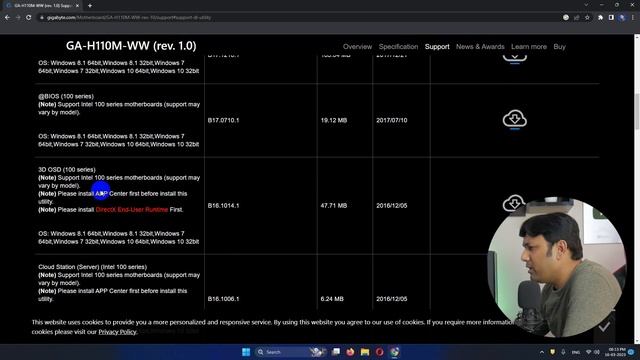640x360 pixels.
Task: Download the 3D OSD utility
Action: (x=514, y=203)
